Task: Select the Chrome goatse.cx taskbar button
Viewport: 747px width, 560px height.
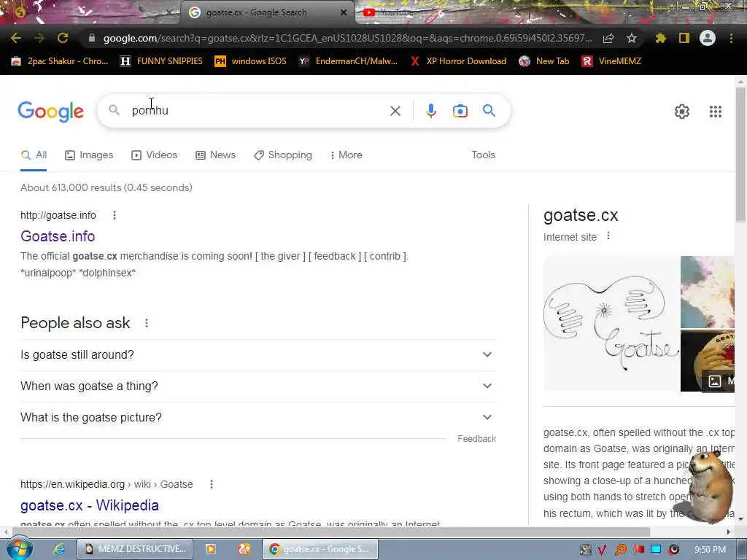Action: [320, 549]
